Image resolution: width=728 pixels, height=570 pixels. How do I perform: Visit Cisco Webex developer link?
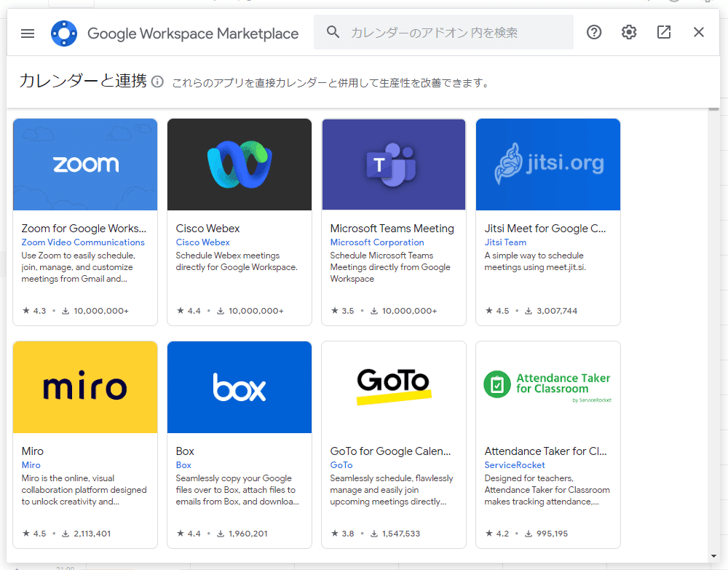(x=203, y=242)
